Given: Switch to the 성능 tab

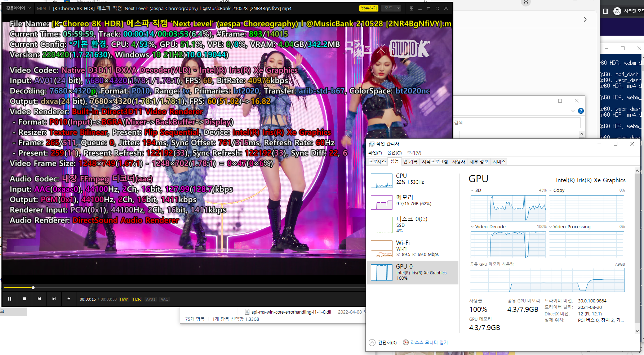Looking at the screenshot, I should tap(395, 161).
